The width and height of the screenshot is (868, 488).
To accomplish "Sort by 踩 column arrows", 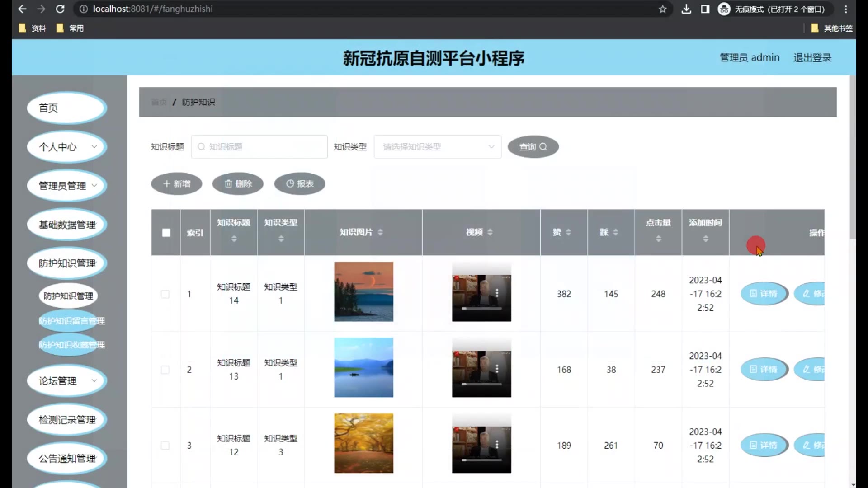I will pos(615,232).
